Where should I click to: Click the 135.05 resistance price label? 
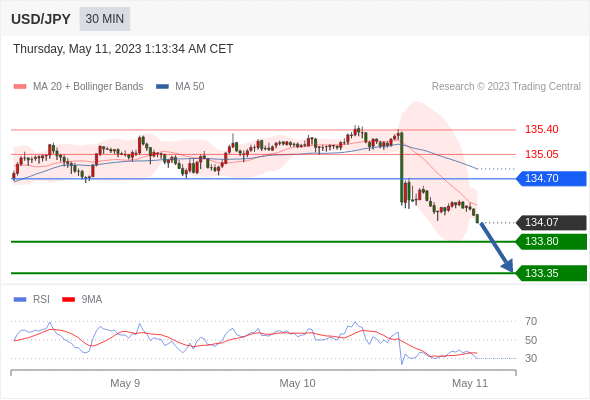[x=542, y=154]
